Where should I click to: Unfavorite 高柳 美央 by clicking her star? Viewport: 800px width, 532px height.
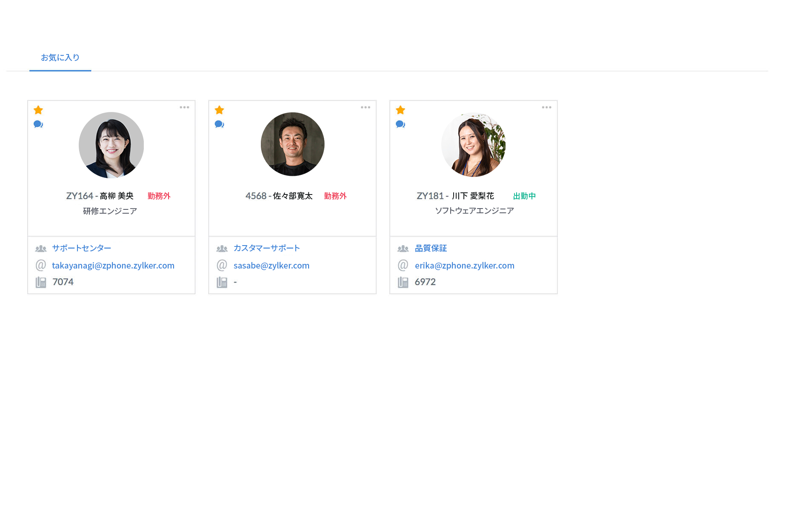point(38,110)
